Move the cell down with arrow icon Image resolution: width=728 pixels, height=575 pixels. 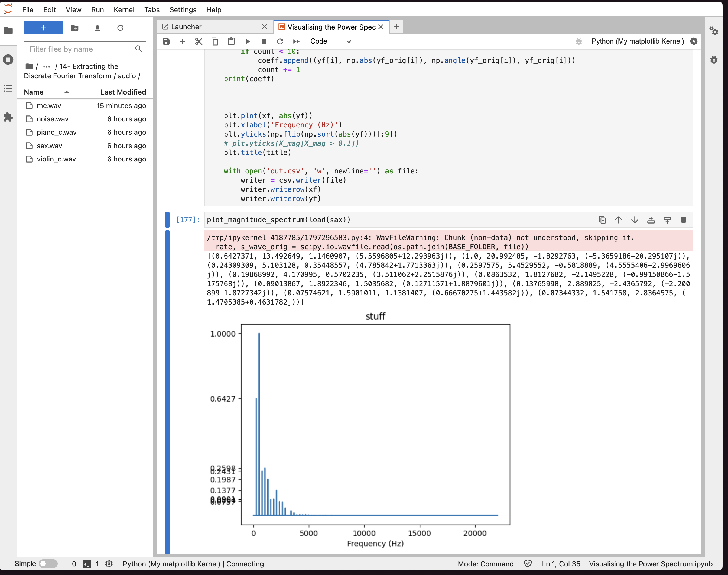tap(635, 220)
